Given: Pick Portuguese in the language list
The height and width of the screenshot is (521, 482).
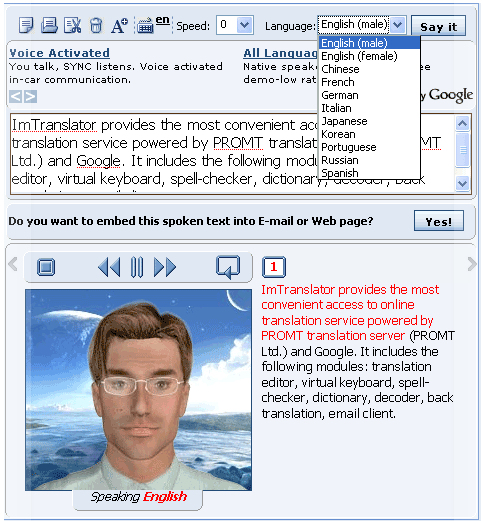Looking at the screenshot, I should click(369, 147).
